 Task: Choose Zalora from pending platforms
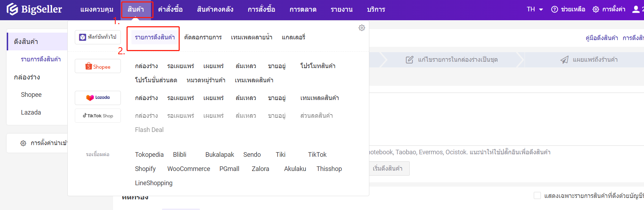(x=261, y=169)
